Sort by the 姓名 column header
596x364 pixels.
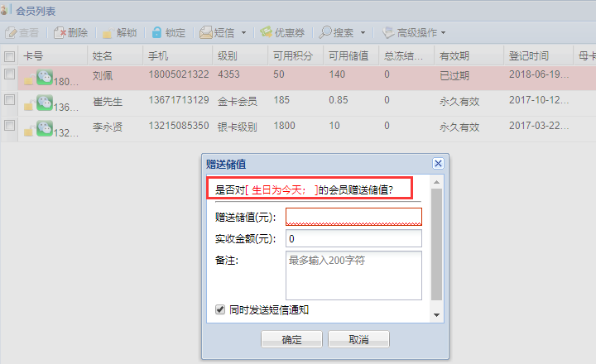click(115, 56)
